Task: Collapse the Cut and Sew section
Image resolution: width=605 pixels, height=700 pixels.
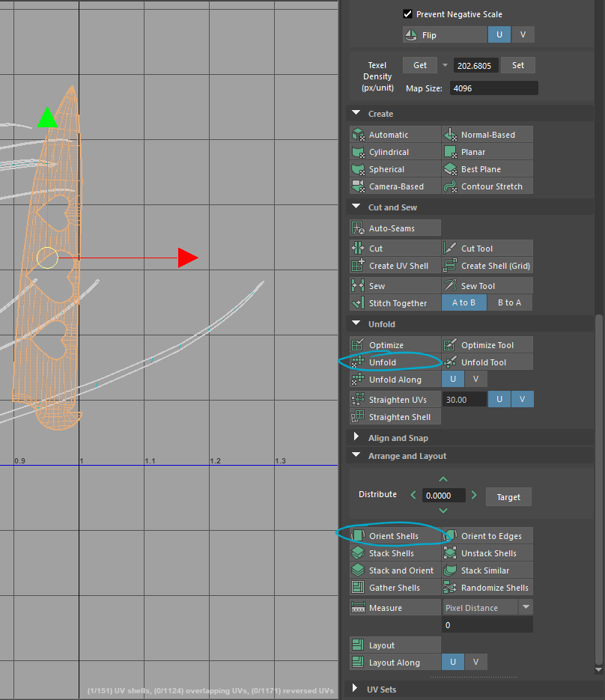Action: point(356,207)
